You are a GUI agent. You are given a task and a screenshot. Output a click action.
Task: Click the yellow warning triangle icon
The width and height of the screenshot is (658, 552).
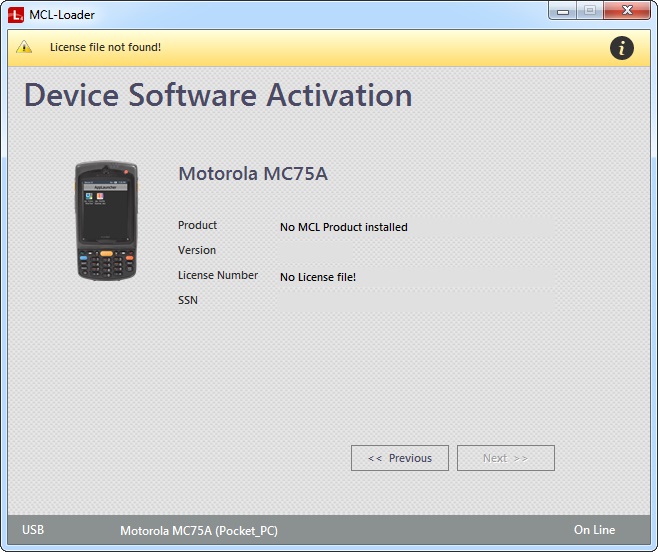click(24, 47)
